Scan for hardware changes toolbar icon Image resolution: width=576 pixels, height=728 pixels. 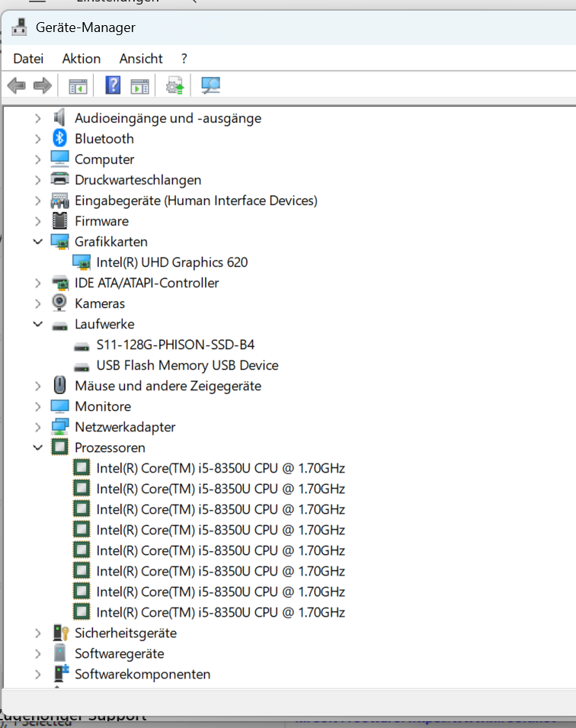(210, 85)
